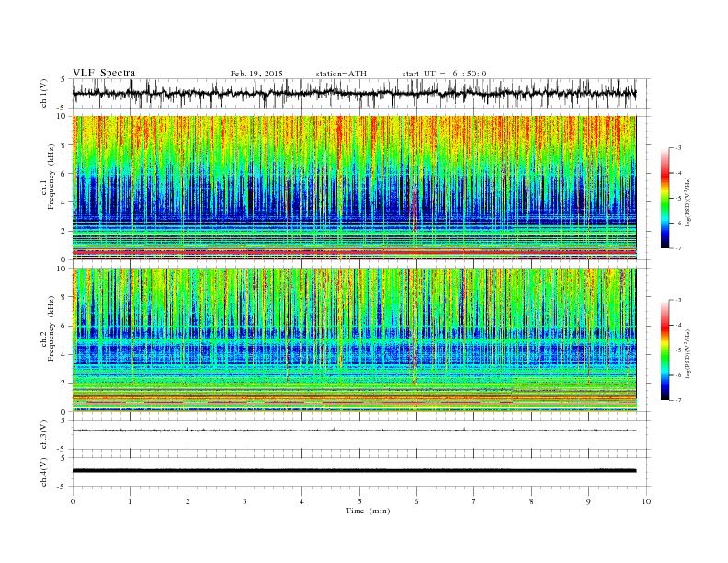Screen dimensions: 728x563
Task: Click time axis tick label "4" at bottom
Action: pos(301,501)
